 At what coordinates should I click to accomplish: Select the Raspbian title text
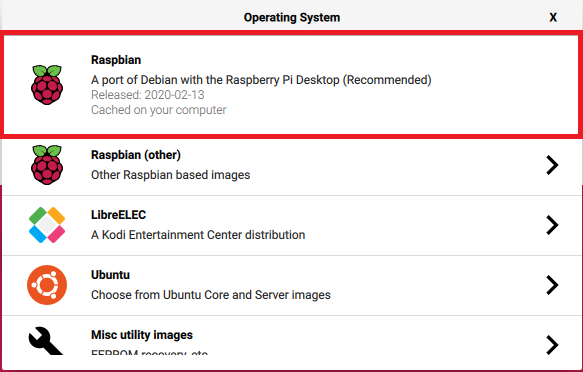116,60
